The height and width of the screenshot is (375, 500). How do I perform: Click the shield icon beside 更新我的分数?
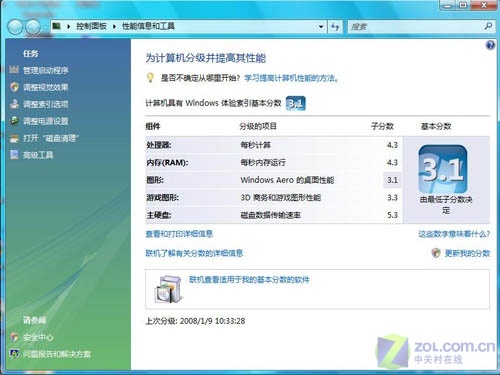click(x=436, y=253)
